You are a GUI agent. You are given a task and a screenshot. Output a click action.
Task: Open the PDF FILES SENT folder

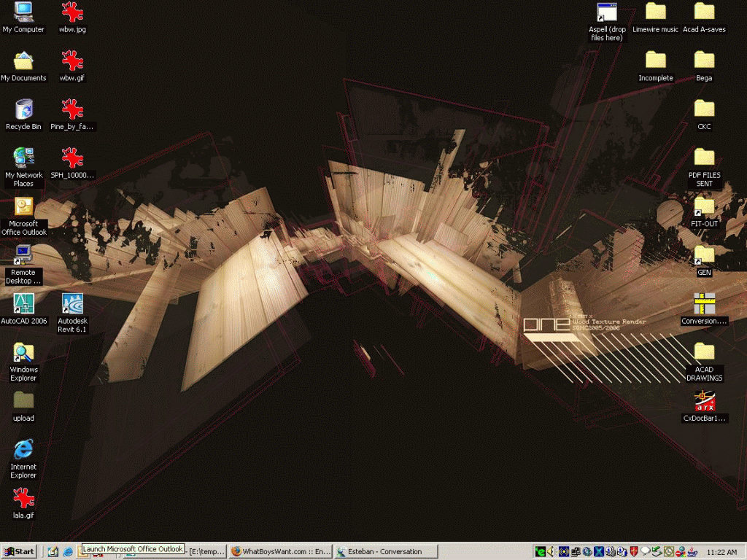click(704, 168)
